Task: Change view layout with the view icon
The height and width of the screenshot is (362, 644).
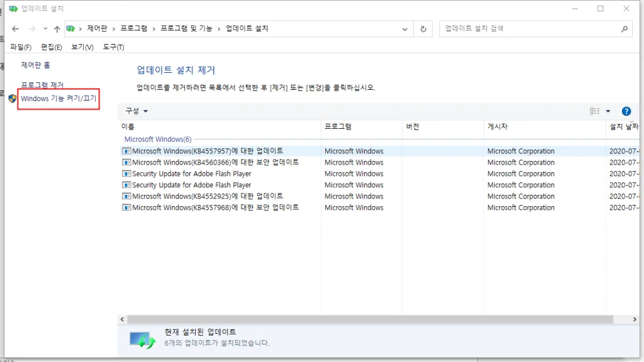Action: click(594, 111)
